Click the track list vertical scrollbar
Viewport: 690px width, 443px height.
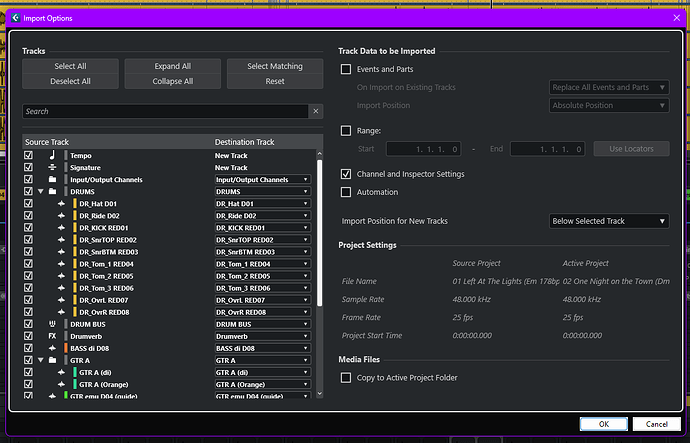tap(319, 233)
